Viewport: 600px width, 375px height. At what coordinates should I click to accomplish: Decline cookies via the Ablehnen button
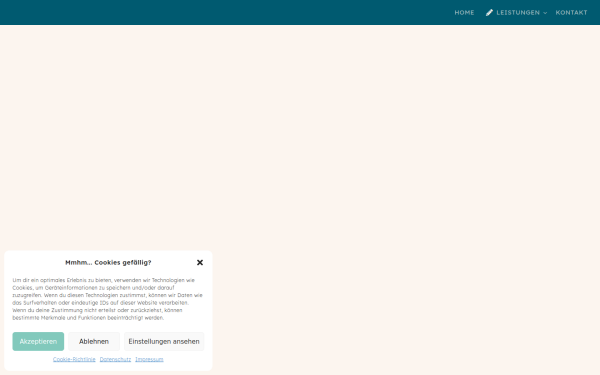click(x=94, y=341)
